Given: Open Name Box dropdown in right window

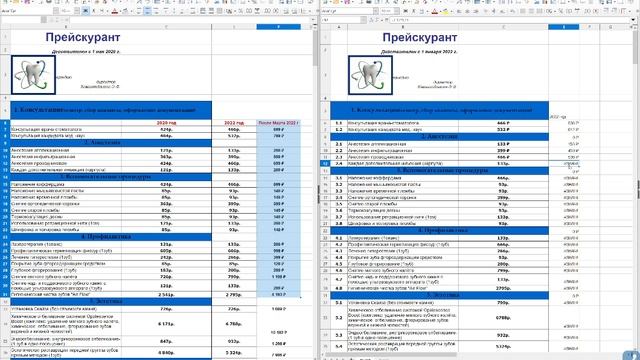Looking at the screenshot, I should (364, 20).
